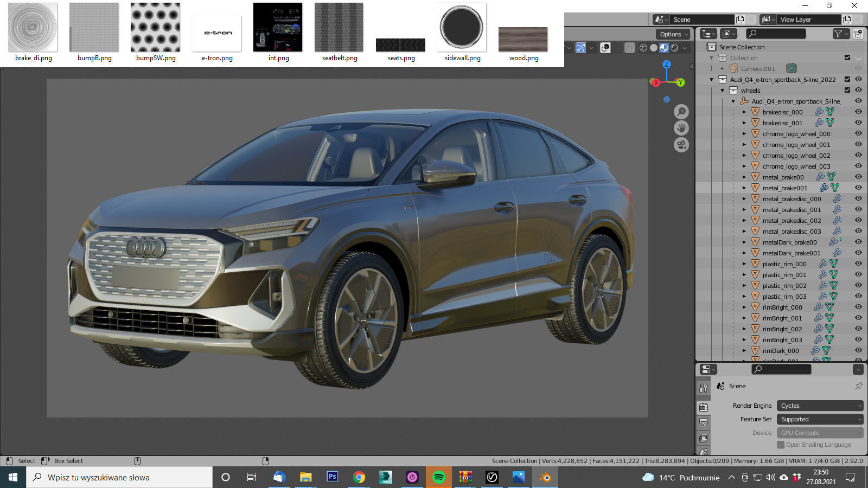This screenshot has height=488, width=868.
Task: Open Render Properties tab
Action: point(704,407)
